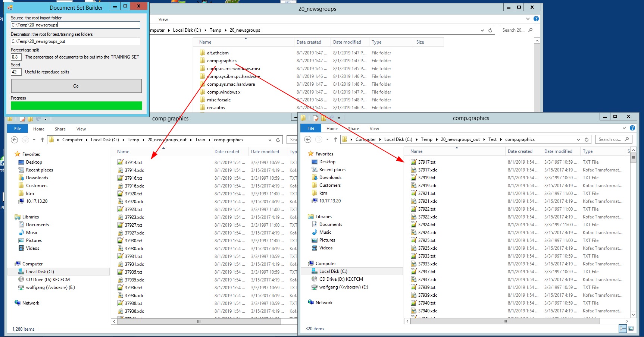
Task: Click the search magnifier in the 20_newsgroups window
Action: pyautogui.click(x=531, y=30)
